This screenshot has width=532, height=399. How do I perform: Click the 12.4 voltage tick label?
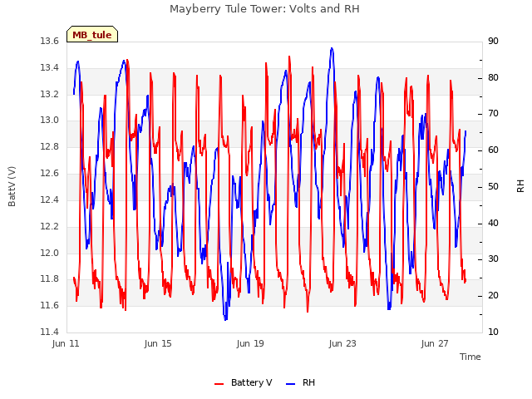[50, 199]
